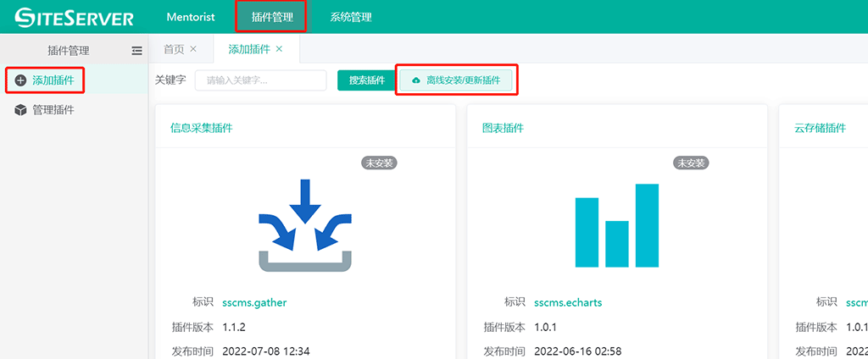Click the SiteServer logo
The height and width of the screenshot is (359, 868).
(x=74, y=17)
